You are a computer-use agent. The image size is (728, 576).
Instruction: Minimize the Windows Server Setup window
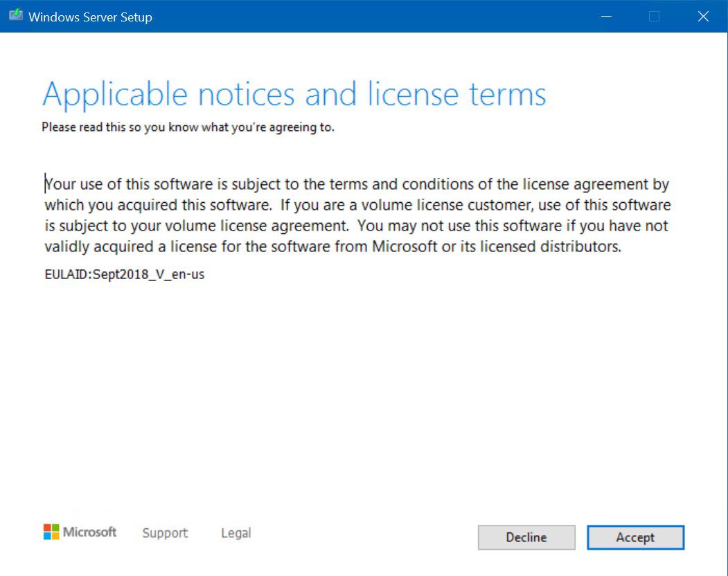(606, 16)
